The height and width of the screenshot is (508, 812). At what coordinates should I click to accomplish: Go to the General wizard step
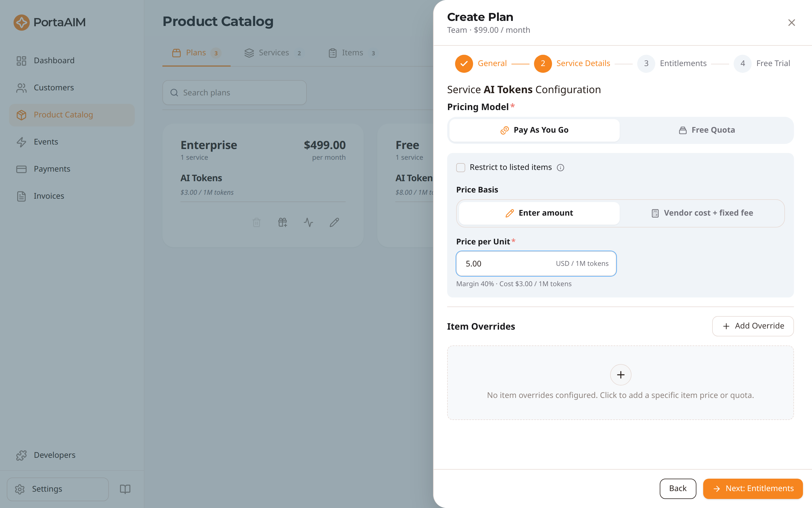(480, 63)
